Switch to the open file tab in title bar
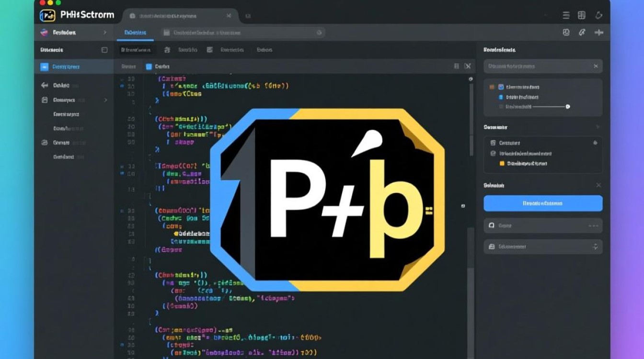This screenshot has height=359, width=644. tap(180, 16)
